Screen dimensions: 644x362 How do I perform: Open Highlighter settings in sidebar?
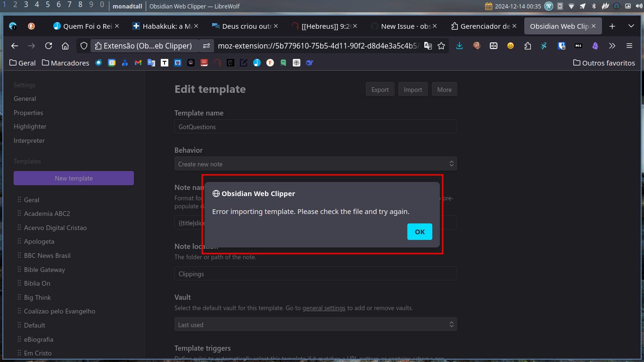pyautogui.click(x=30, y=126)
